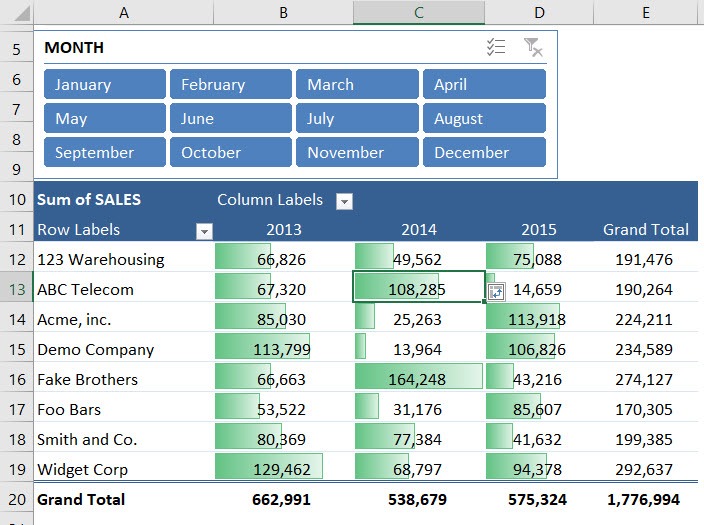Image resolution: width=704 pixels, height=525 pixels.
Task: Filter by the November slicer button
Action: pyautogui.click(x=357, y=152)
